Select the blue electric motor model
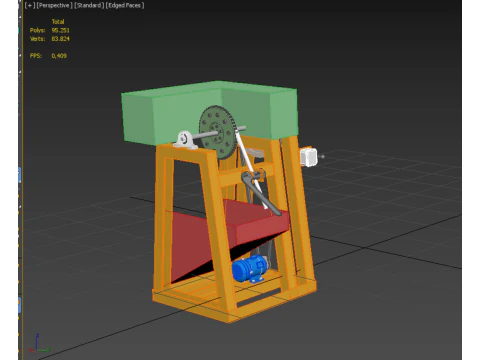Viewport: 480px width, 360px height. click(x=250, y=268)
